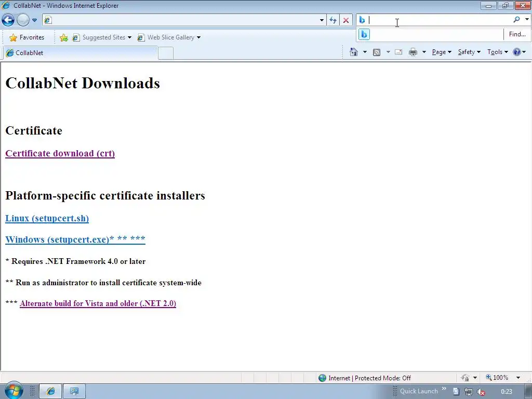532x399 pixels.
Task: Open the Help question mark menu
Action: [519, 52]
